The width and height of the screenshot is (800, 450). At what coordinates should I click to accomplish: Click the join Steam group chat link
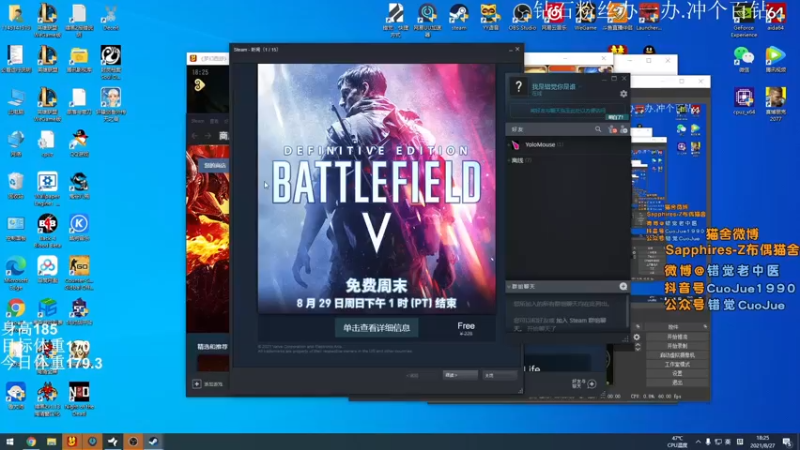point(581,320)
